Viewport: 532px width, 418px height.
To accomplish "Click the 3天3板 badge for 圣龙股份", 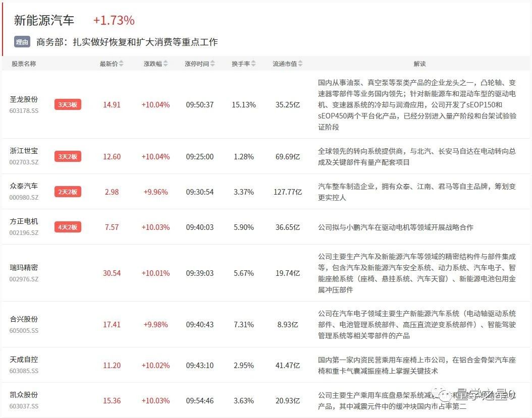I will (x=68, y=105).
